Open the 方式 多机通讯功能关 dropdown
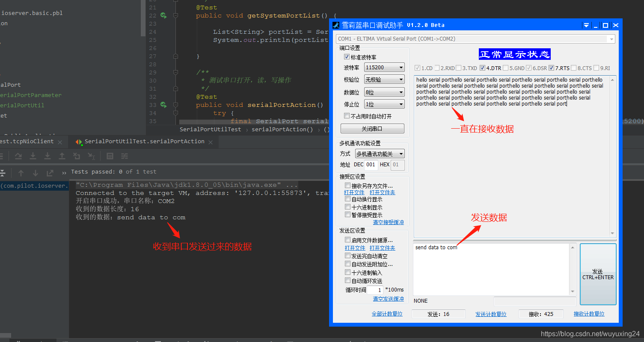This screenshot has width=644, height=342. pos(380,154)
